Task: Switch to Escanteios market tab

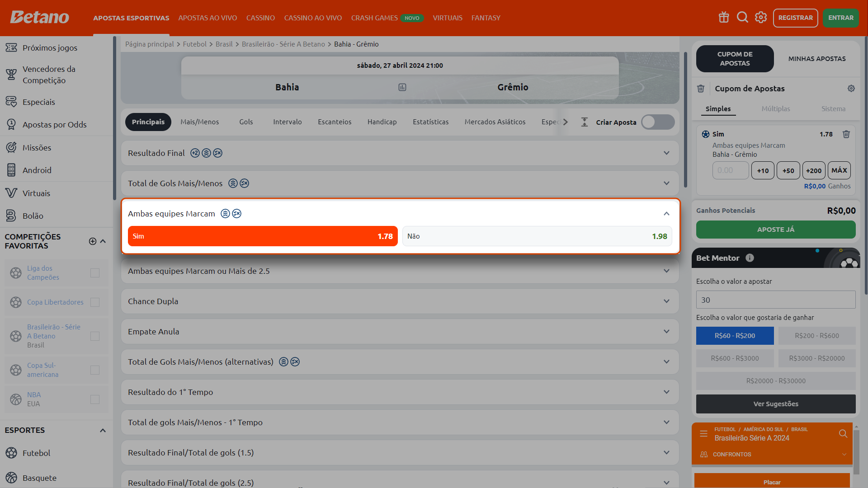Action: [335, 122]
